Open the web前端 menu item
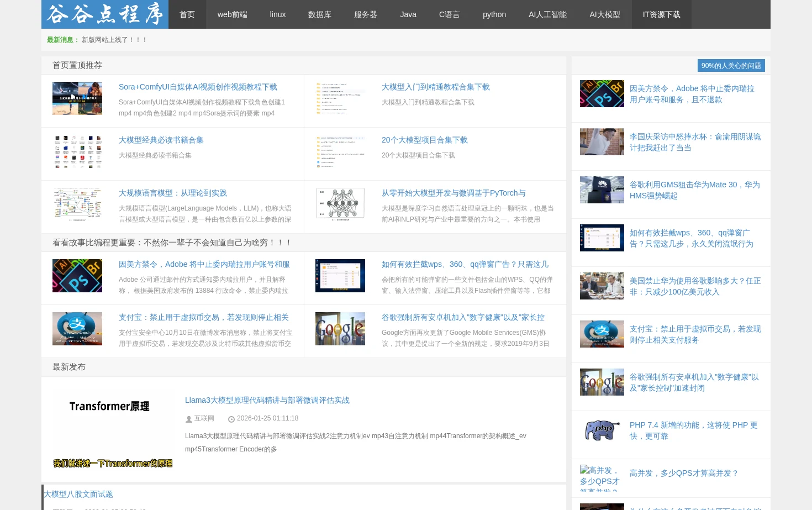812x510 pixels. click(233, 14)
